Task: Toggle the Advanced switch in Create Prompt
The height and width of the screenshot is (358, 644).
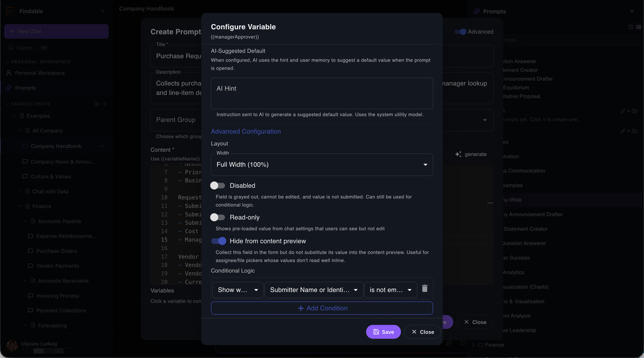Action: pos(460,32)
